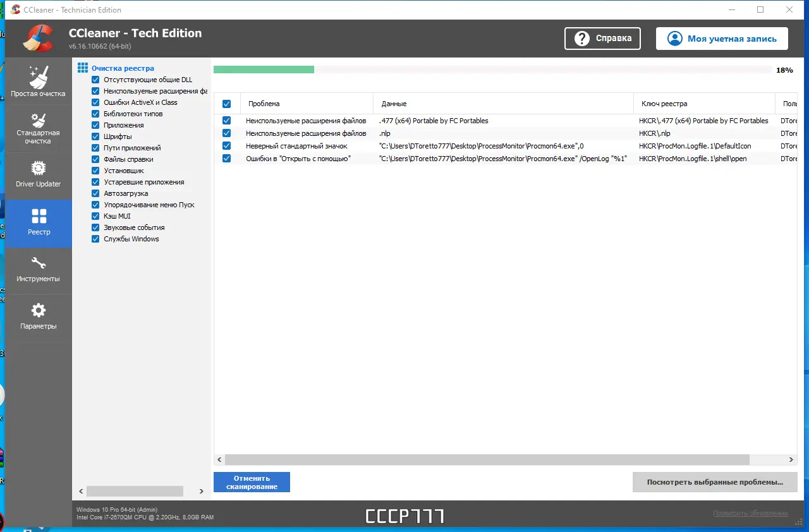This screenshot has width=809, height=532.
Task: Open the Стандартная очистка section
Action: point(38,129)
